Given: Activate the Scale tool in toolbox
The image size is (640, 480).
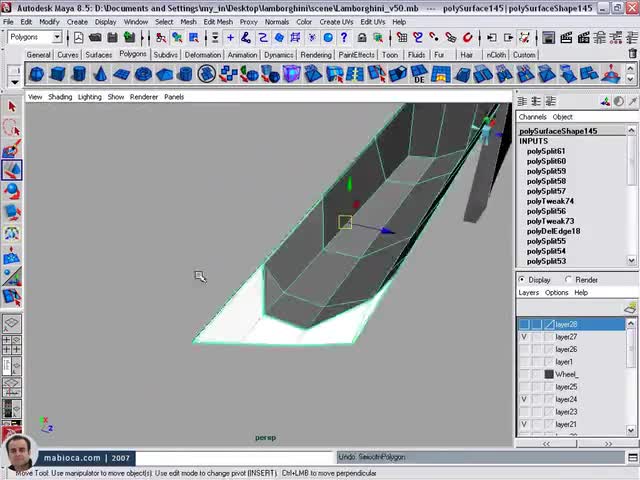Looking at the screenshot, I should [11, 212].
